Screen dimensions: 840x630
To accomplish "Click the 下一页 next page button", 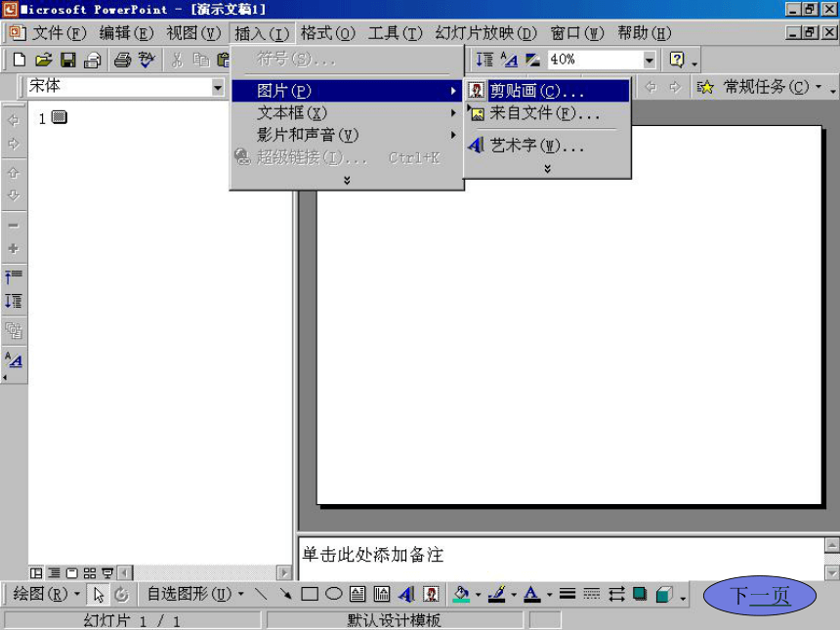I will [x=760, y=595].
